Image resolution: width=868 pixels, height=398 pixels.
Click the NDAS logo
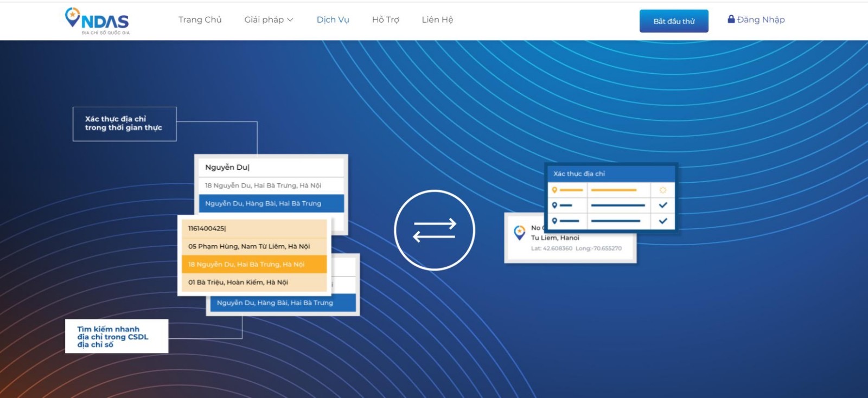(97, 21)
